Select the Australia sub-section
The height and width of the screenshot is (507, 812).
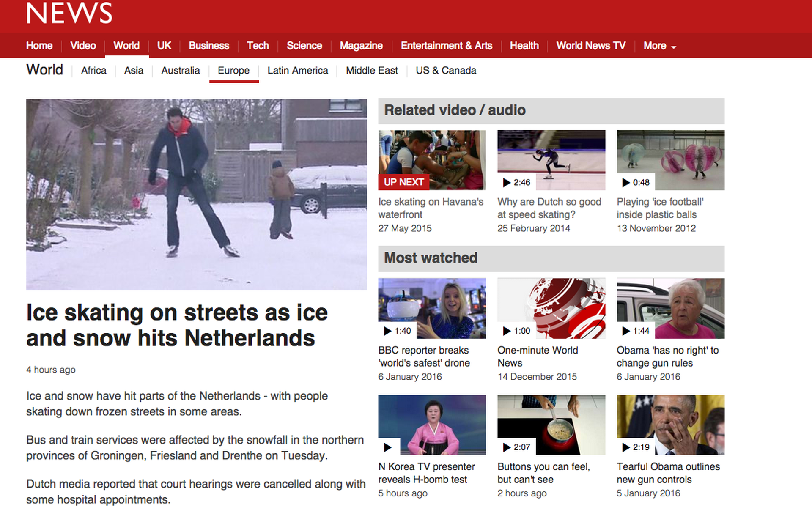[181, 71]
